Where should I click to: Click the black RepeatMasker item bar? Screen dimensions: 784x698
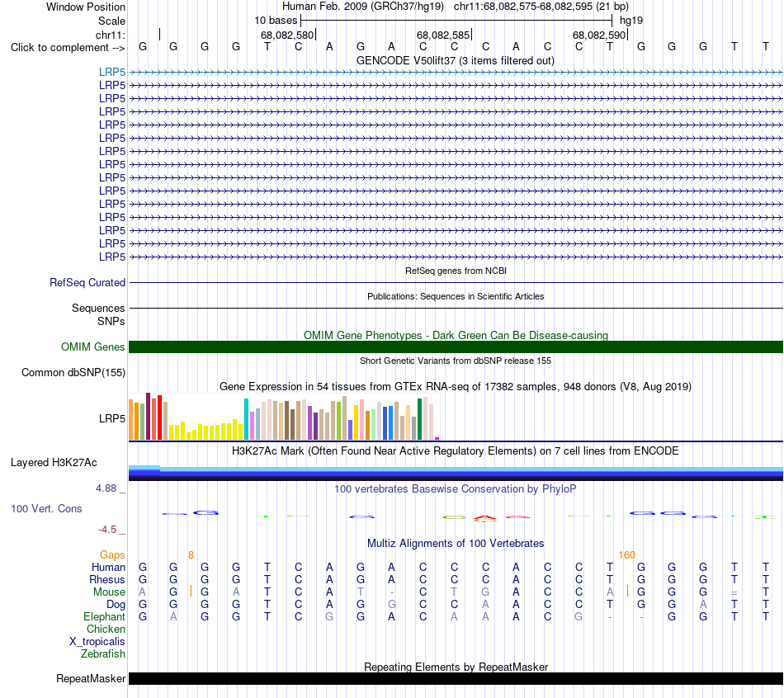pyautogui.click(x=456, y=678)
